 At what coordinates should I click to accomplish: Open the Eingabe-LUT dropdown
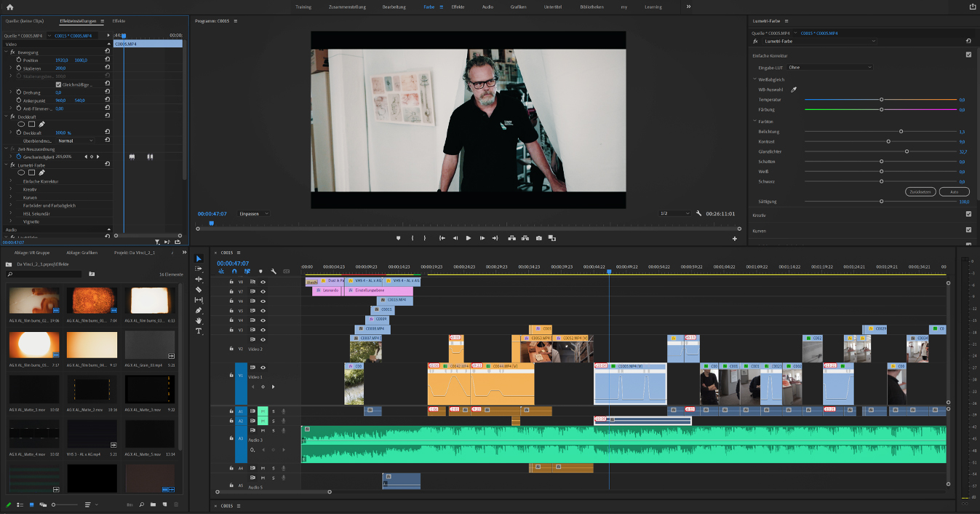click(x=829, y=67)
